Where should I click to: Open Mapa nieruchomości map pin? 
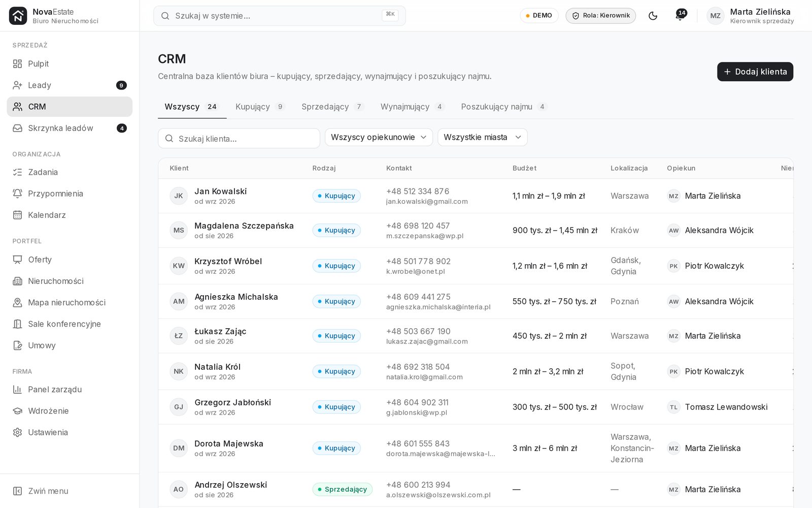(x=17, y=302)
